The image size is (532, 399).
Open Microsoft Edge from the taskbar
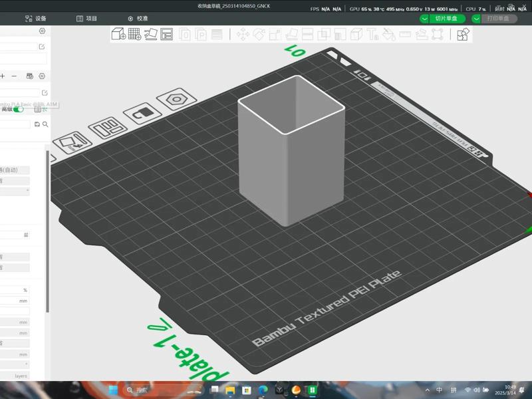tap(263, 390)
